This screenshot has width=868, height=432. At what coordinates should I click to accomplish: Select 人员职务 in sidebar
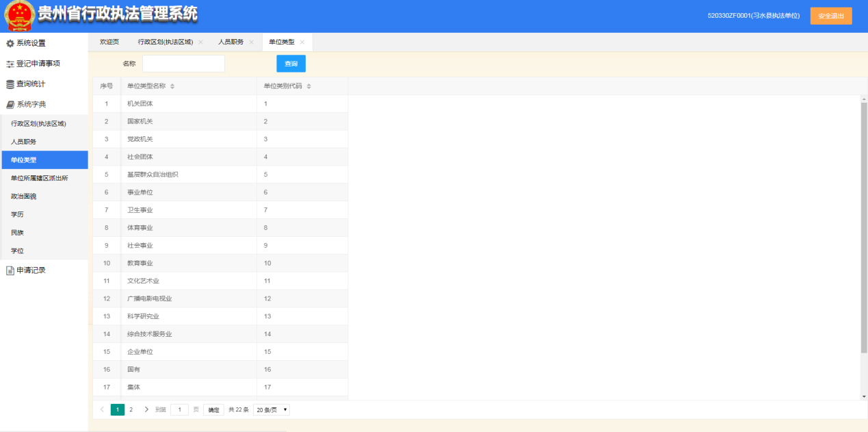coord(44,142)
